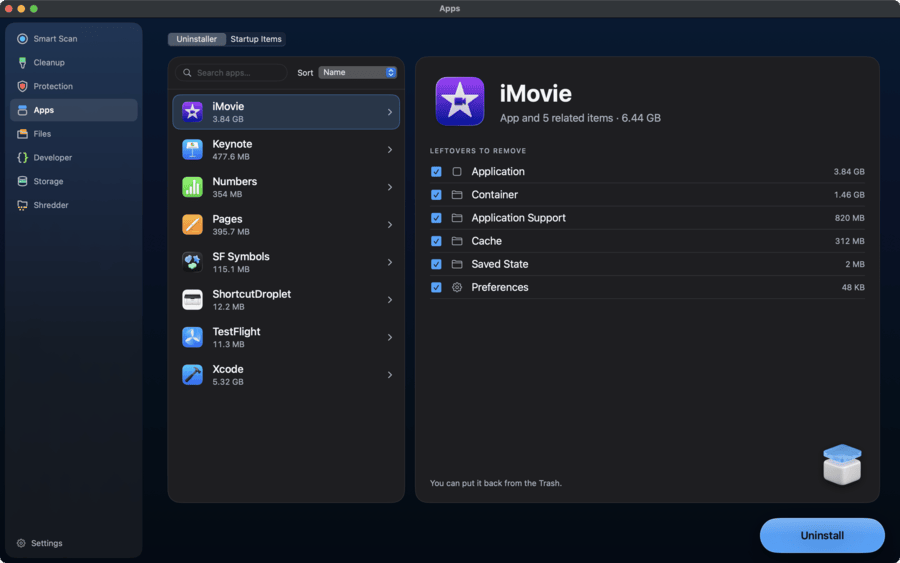Click the 3.84 GB Application size value

click(849, 172)
